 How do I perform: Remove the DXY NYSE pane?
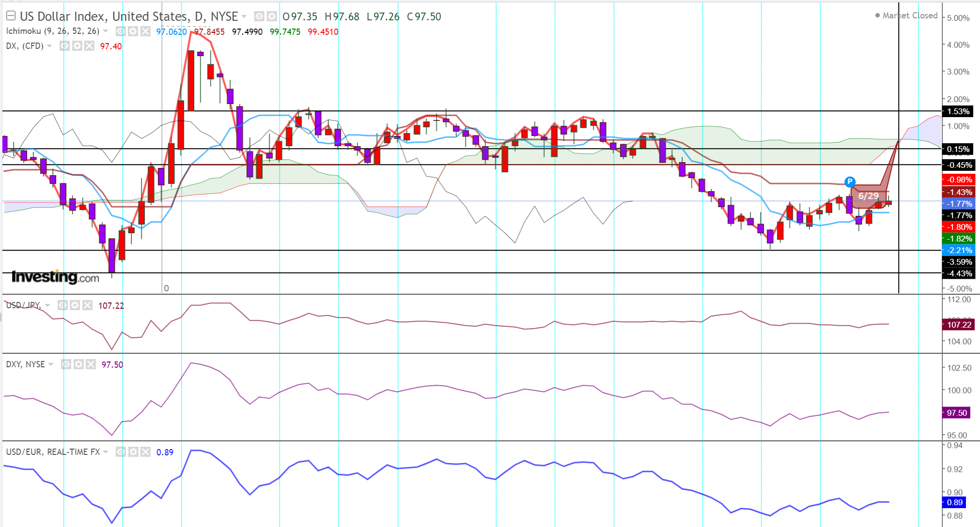[91, 364]
